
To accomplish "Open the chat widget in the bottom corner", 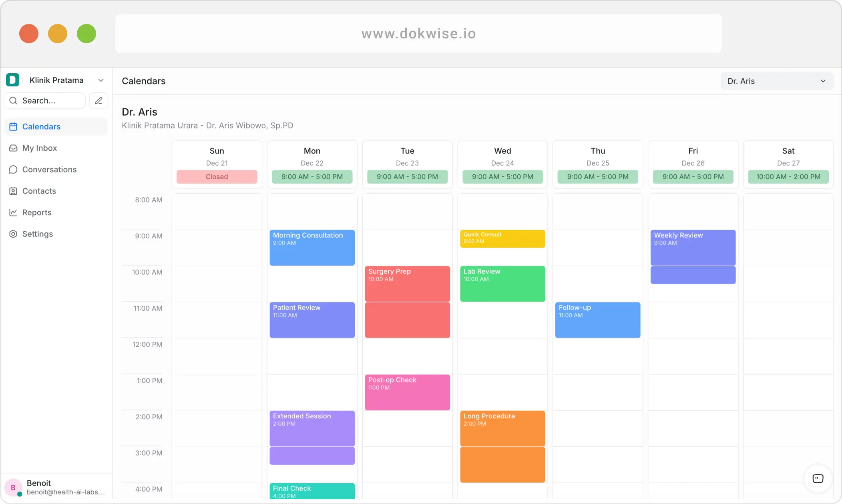I will pos(818,479).
